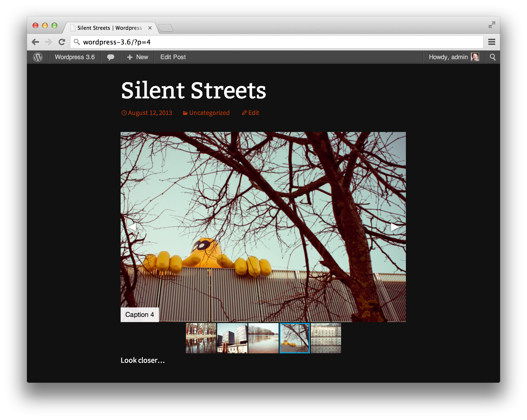Reload the page with the refresh icon
Image resolution: width=527 pixels, height=420 pixels.
click(61, 42)
